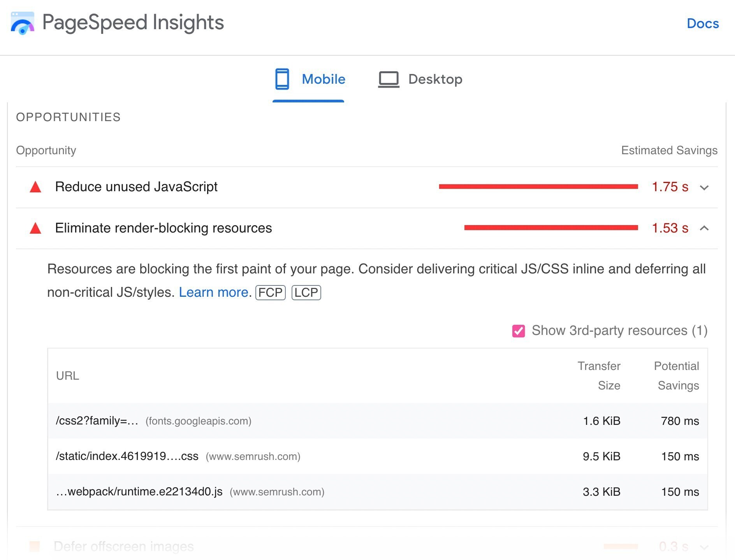Click the Defer offscreen images row title
Screen dimensions: 735x560
(x=124, y=546)
